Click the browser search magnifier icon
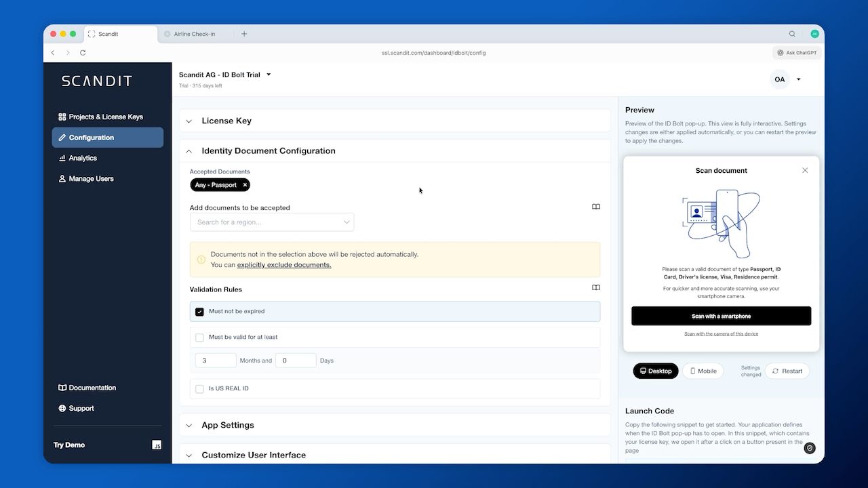 pyautogui.click(x=792, y=34)
